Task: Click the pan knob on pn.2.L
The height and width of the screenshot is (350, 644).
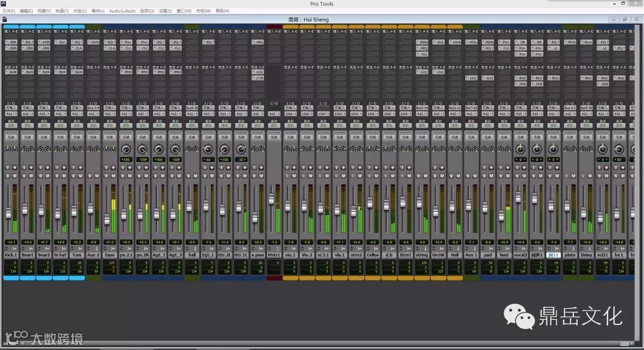Action: click(x=126, y=149)
